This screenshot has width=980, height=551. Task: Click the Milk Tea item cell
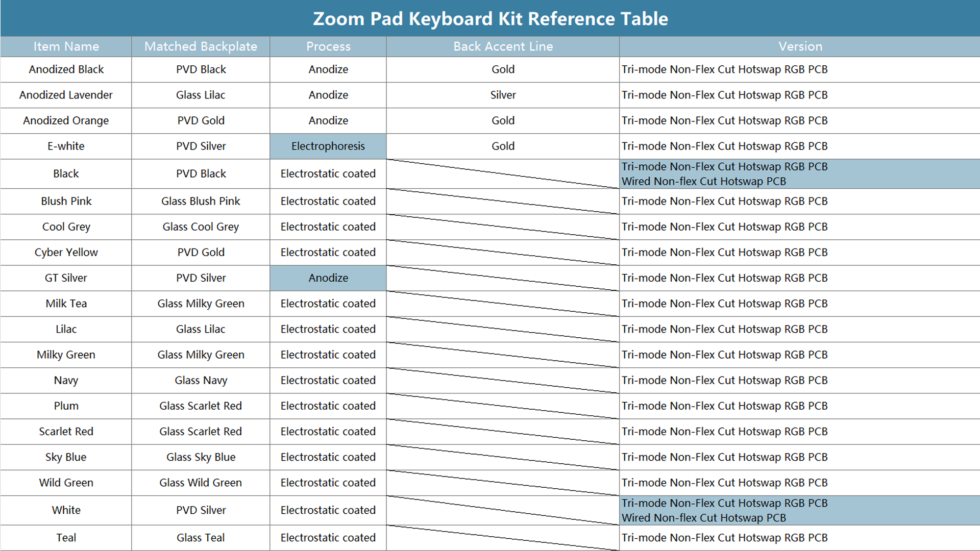coord(66,304)
